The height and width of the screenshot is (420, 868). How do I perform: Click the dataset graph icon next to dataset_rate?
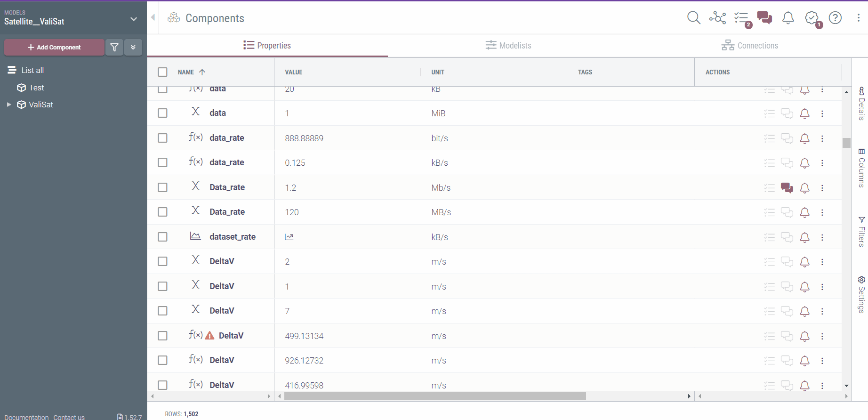195,236
